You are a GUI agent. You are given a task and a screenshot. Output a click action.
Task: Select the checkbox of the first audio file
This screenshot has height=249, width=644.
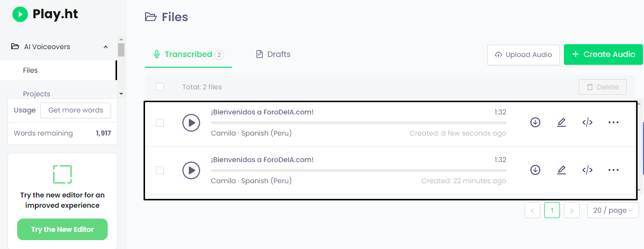160,123
